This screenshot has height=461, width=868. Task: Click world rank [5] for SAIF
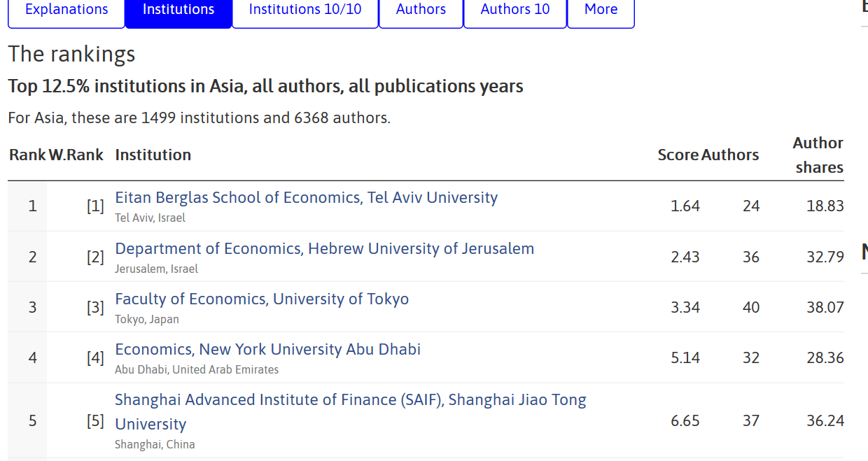[x=95, y=421]
